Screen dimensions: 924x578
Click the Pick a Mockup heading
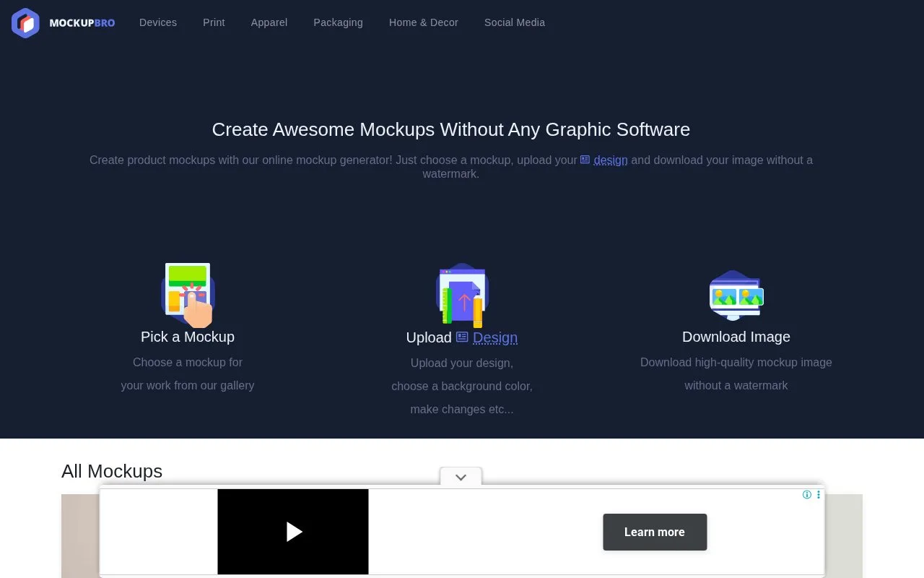pos(188,337)
